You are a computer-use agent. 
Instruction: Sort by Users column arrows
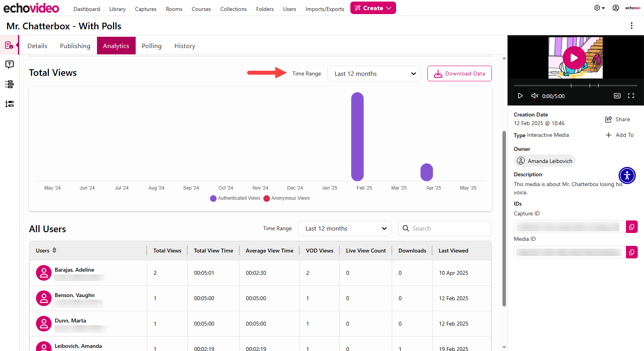(54, 250)
